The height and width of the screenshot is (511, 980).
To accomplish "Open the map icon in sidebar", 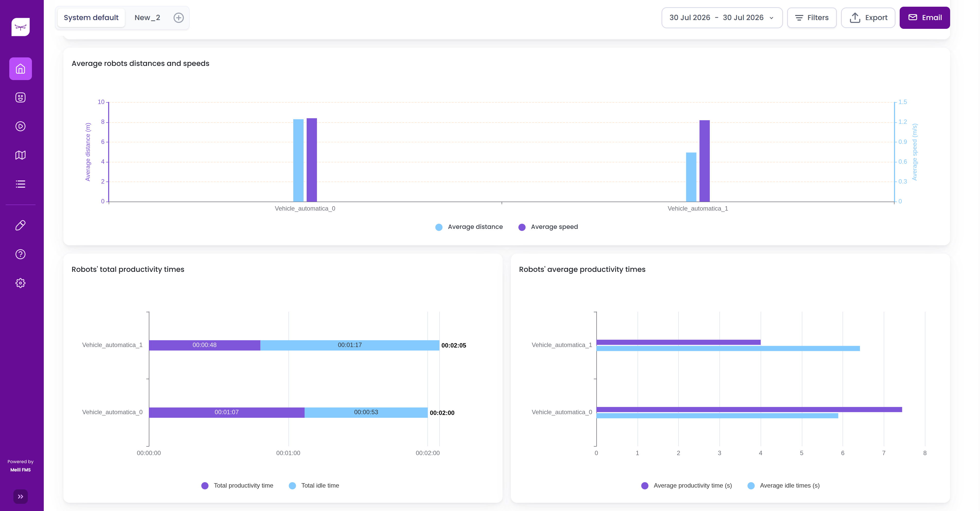I will point(21,155).
